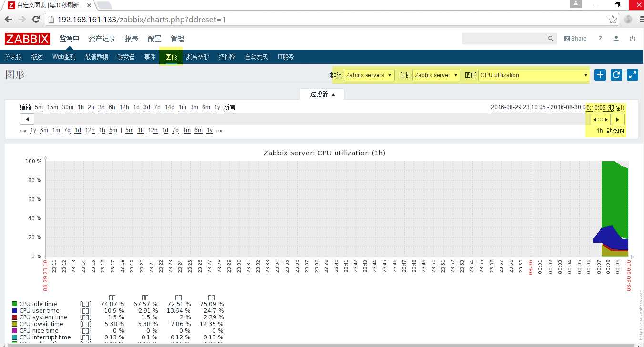
Task: Open the Chrome user account button
Action: (x=576, y=4)
